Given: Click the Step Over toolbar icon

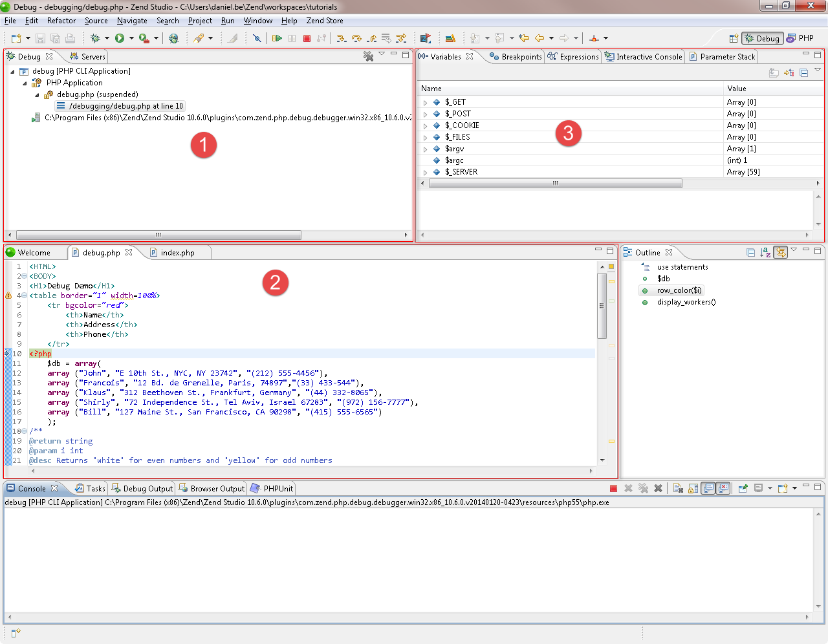Looking at the screenshot, I should (x=356, y=38).
